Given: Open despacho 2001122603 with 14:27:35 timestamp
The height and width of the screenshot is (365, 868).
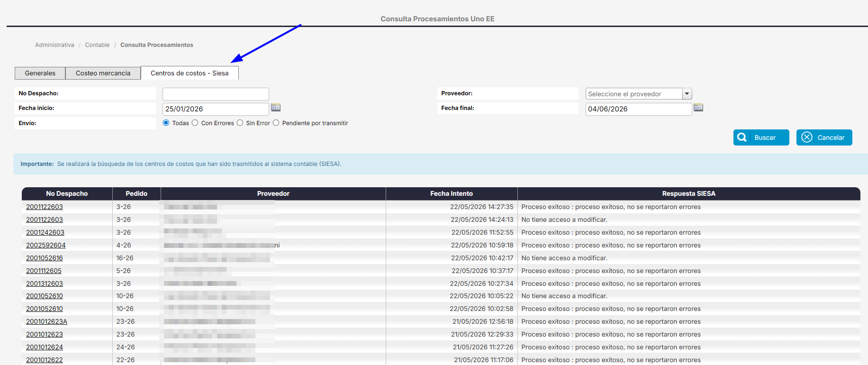Looking at the screenshot, I should point(45,207).
